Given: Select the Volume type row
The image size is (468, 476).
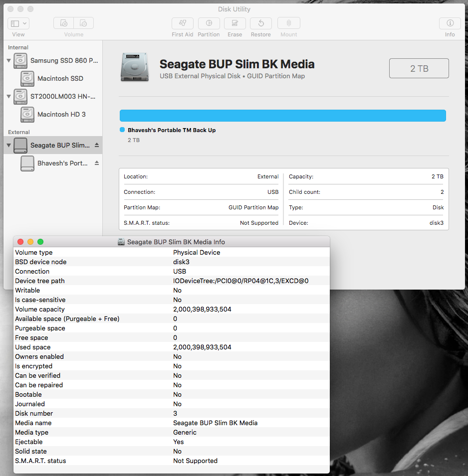Looking at the screenshot, I should click(172, 252).
